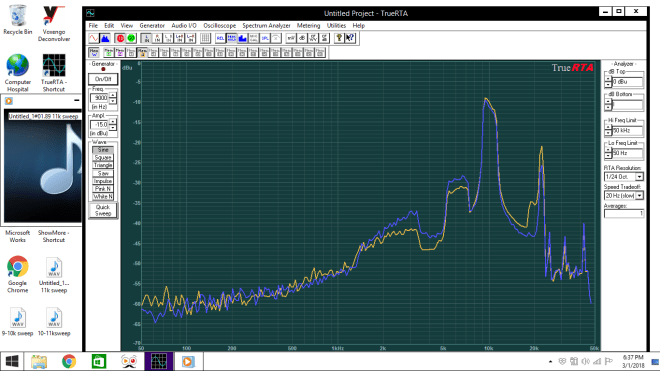Click the red stop button in toolbar

120,38
